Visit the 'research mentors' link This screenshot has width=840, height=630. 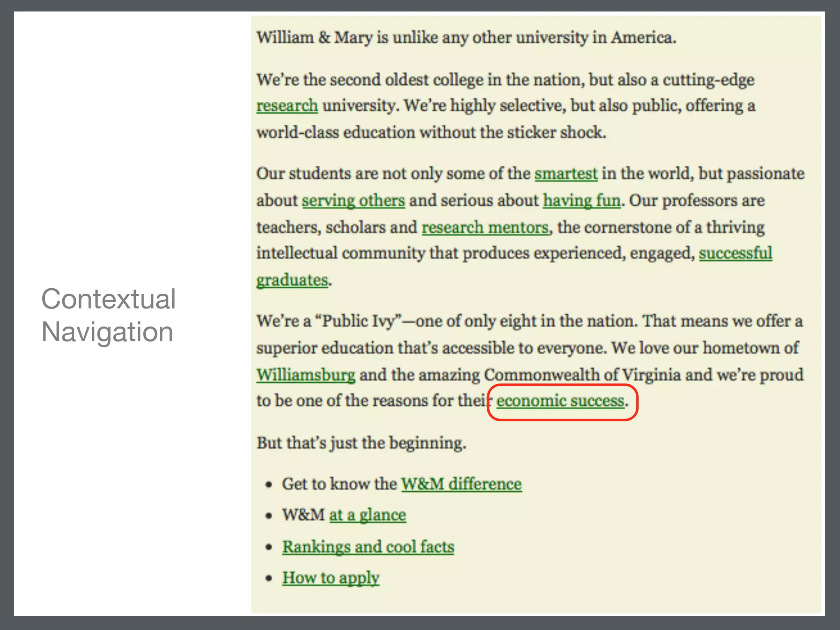pos(485,227)
